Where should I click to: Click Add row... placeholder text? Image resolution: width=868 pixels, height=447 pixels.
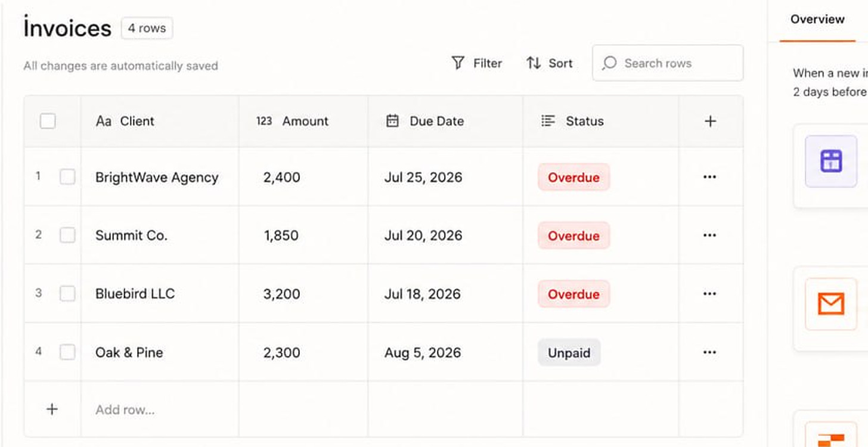pos(125,409)
